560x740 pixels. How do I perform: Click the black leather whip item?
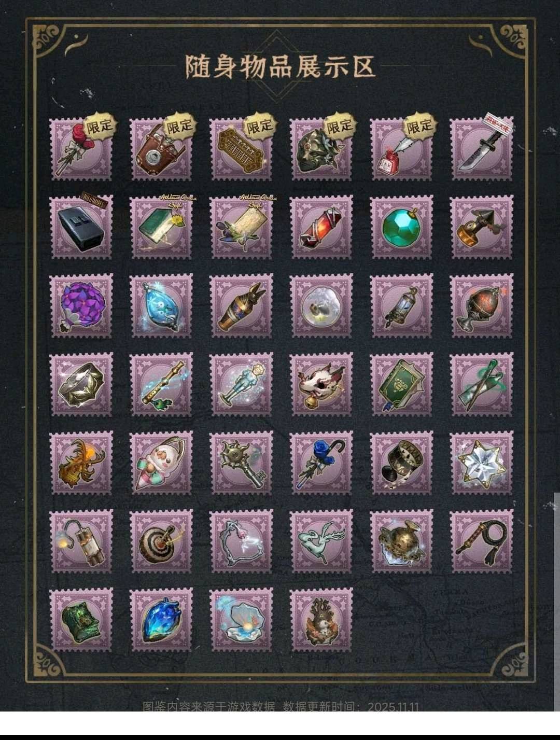pyautogui.click(x=482, y=541)
